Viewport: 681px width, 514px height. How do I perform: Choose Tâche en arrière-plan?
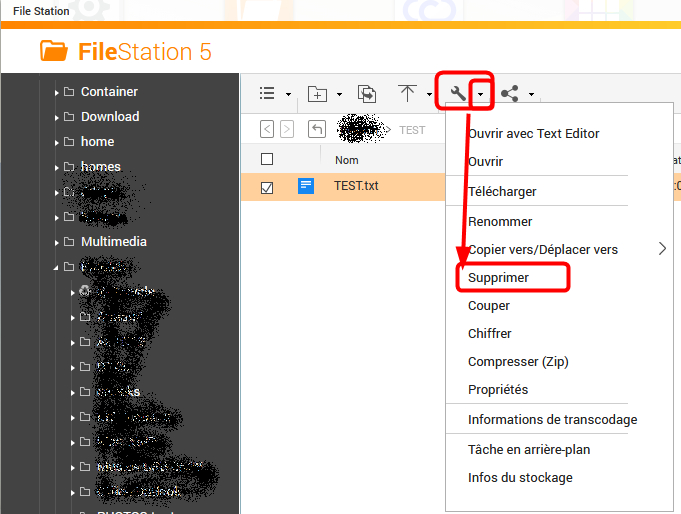point(529,450)
